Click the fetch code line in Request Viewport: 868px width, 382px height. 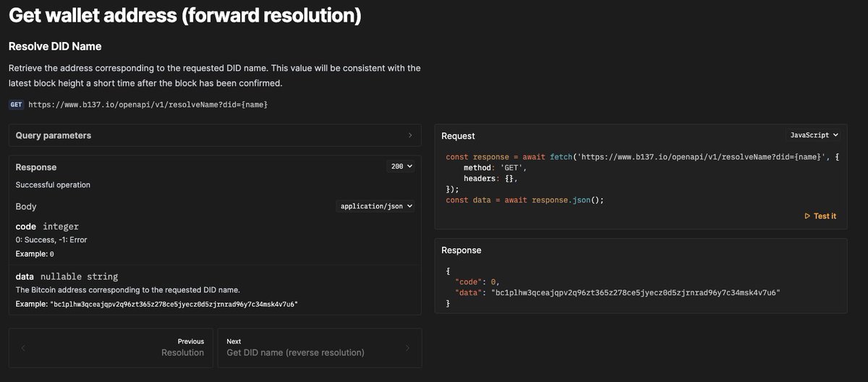coord(642,157)
